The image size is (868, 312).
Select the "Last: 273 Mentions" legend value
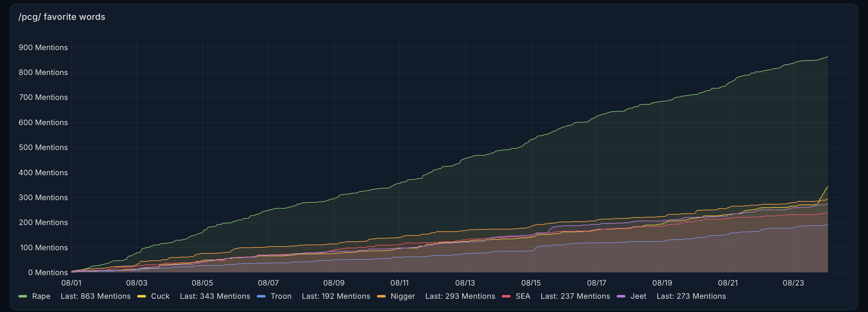[x=691, y=296]
